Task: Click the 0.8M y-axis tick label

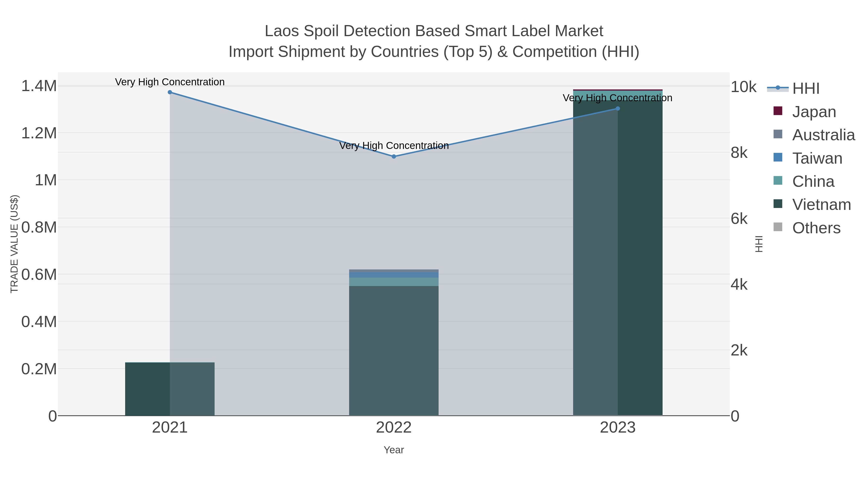Action: tap(39, 227)
